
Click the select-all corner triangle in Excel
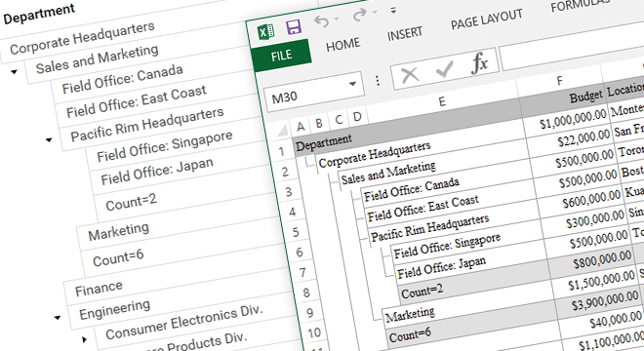coord(282,132)
